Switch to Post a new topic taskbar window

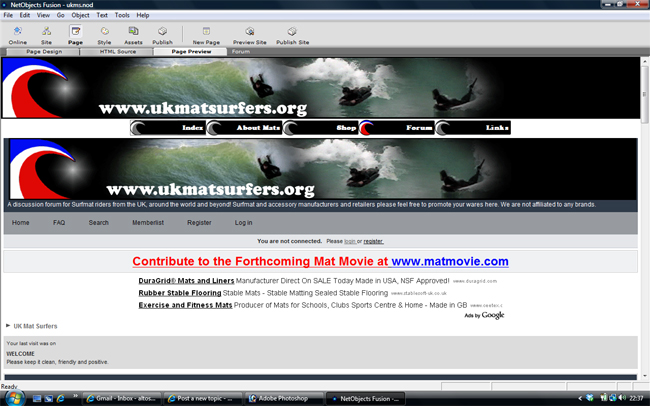click(x=203, y=399)
